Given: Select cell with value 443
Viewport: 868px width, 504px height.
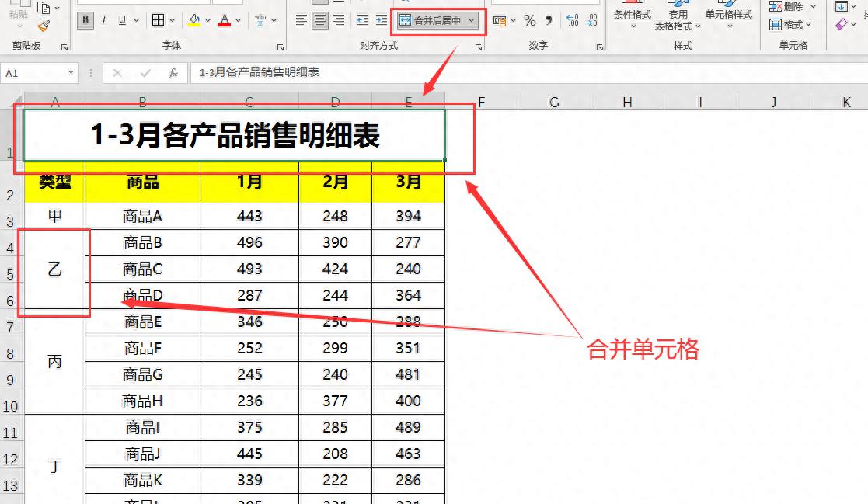Looking at the screenshot, I should click(249, 216).
